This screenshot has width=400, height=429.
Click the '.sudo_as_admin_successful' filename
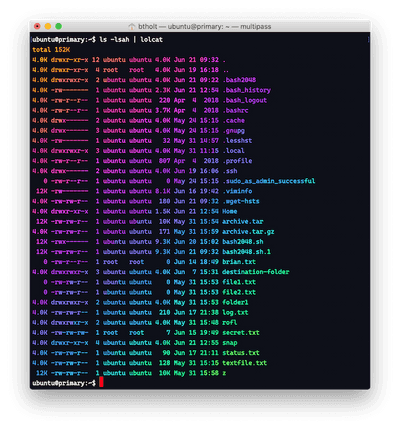coord(269,181)
